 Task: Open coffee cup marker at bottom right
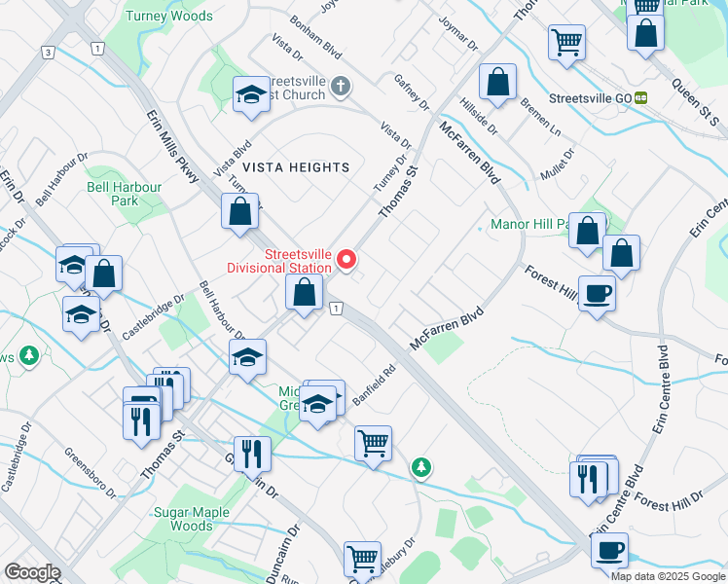(x=610, y=555)
